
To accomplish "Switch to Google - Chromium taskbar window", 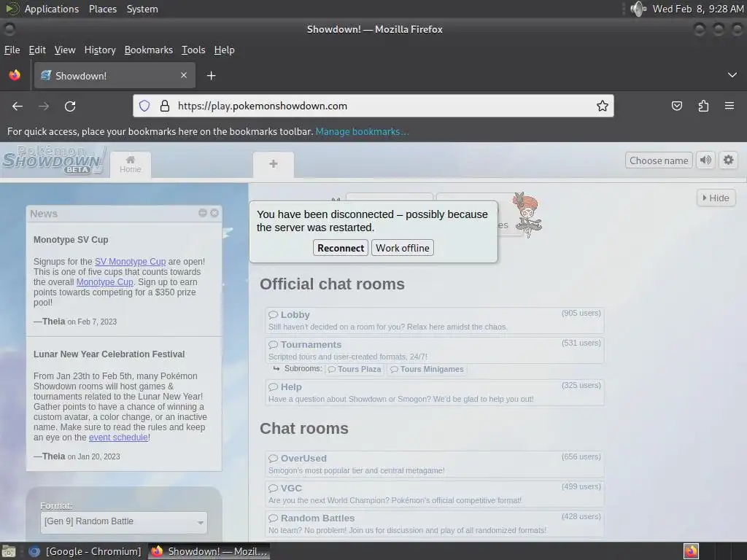I will tap(85, 551).
